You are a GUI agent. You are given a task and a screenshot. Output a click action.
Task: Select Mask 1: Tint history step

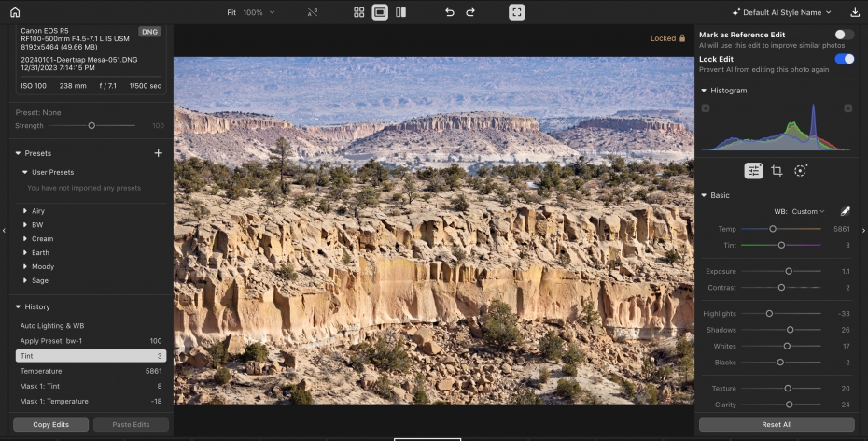pos(91,386)
